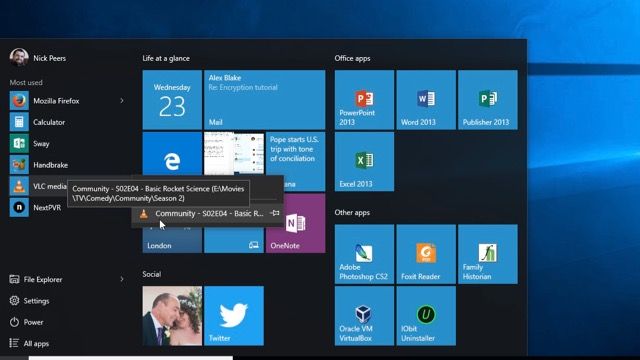Viewport: 640px width, 360px height.
Task: Open IObit Uninstaller tile
Action: 426,316
